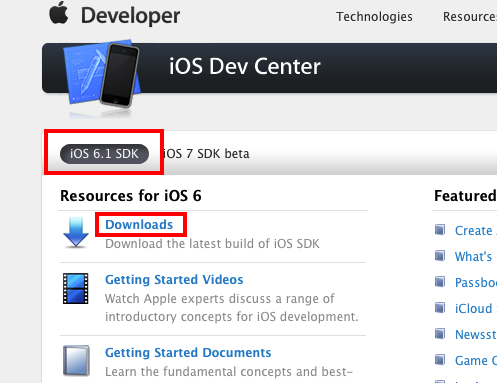
Task: Open the featured Game link
Action: pos(476,361)
